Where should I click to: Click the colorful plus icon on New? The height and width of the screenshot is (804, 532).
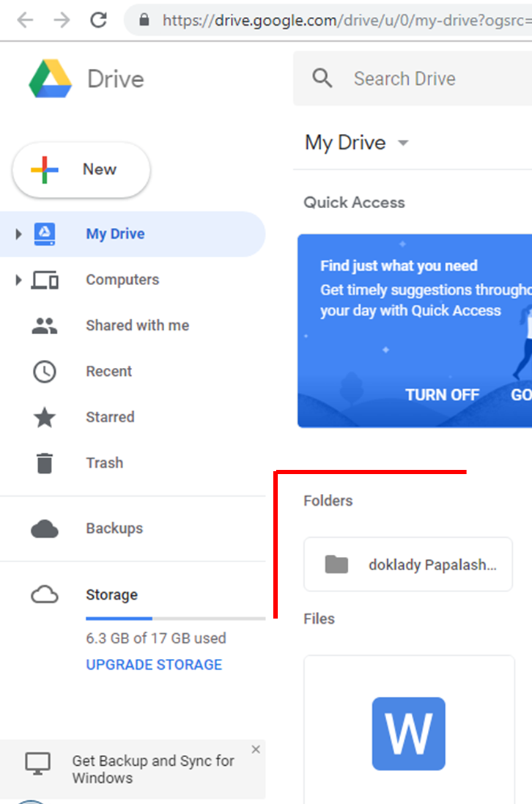[45, 170]
